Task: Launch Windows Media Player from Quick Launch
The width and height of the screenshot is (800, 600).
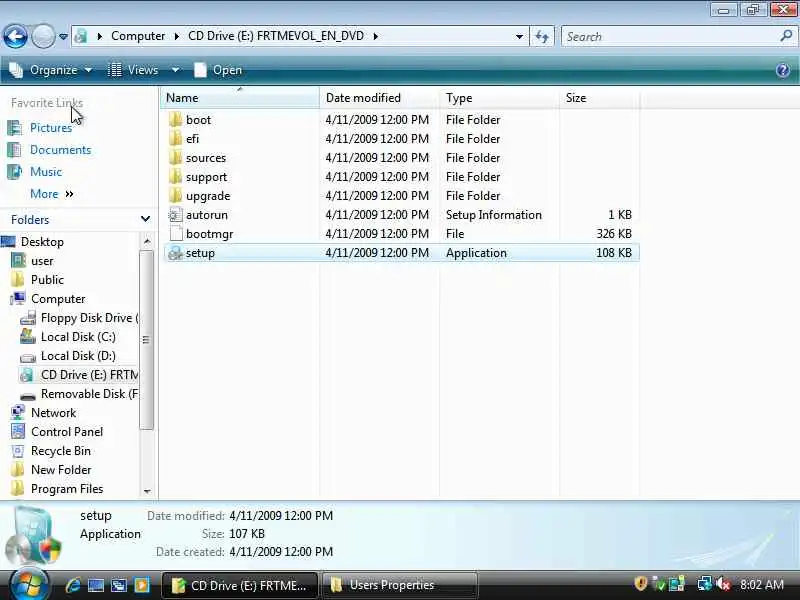Action: tap(142, 585)
